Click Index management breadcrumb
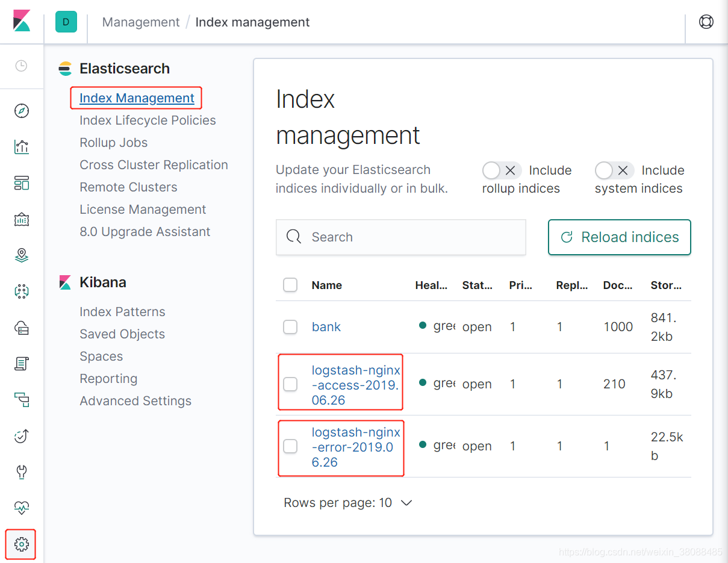 (252, 22)
